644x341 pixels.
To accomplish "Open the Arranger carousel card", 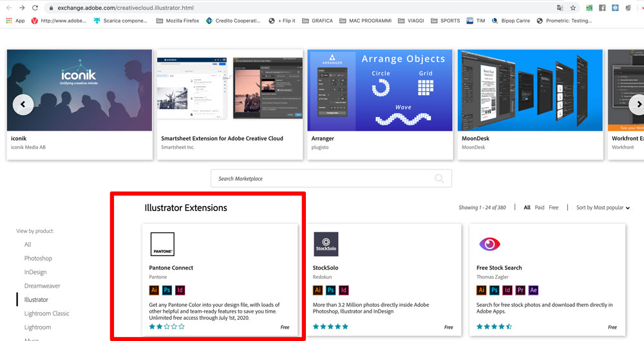I will (x=381, y=105).
